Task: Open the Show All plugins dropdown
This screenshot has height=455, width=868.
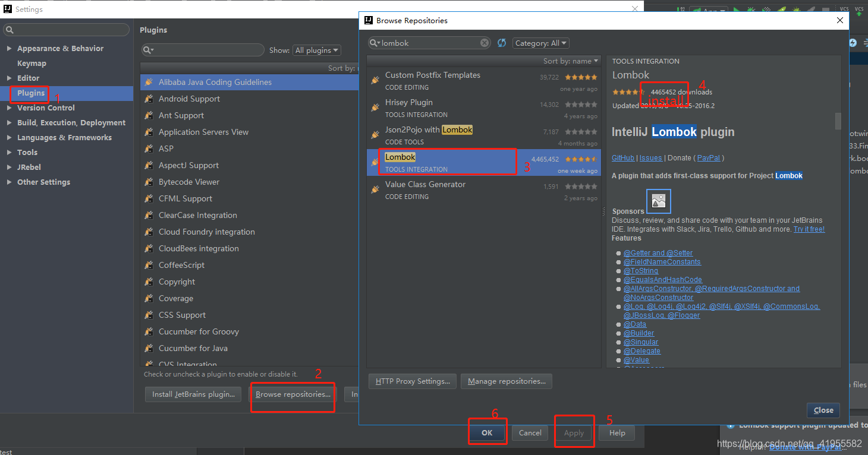Action: click(317, 50)
